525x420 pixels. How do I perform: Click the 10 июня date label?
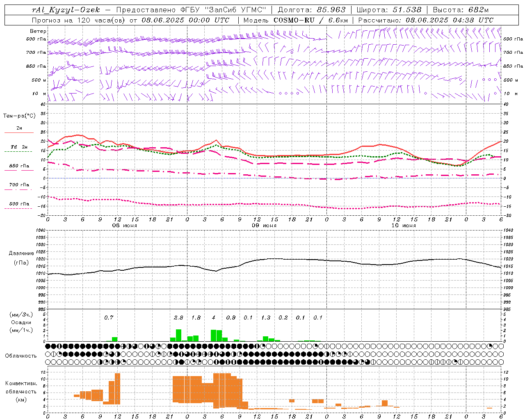point(404,226)
